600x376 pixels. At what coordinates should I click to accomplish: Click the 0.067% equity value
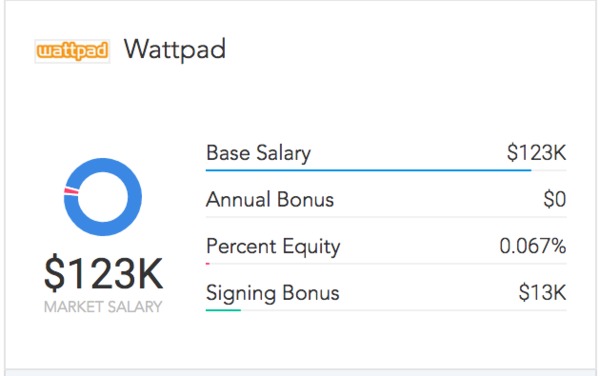click(x=533, y=246)
